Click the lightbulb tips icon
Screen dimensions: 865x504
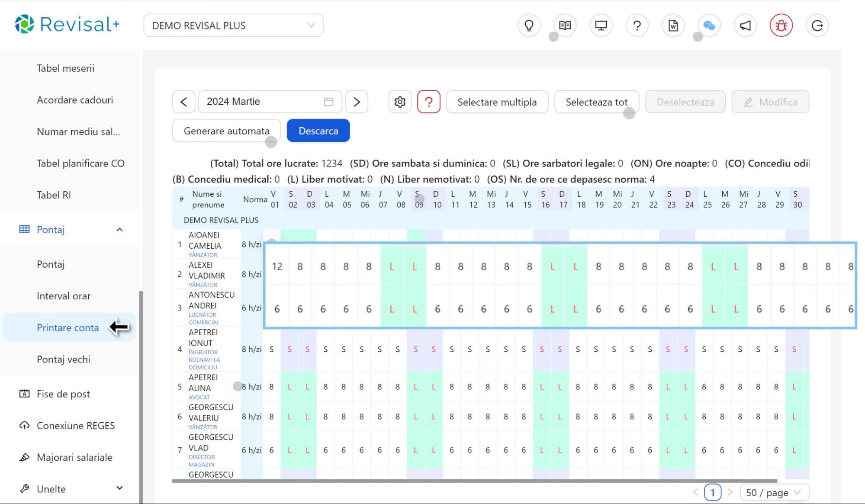529,26
